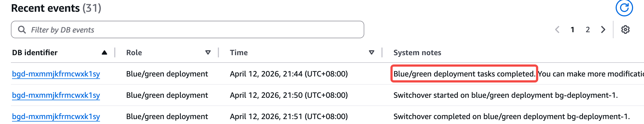This screenshot has width=644, height=124.
Task: Click the System notes column header
Action: 417,52
